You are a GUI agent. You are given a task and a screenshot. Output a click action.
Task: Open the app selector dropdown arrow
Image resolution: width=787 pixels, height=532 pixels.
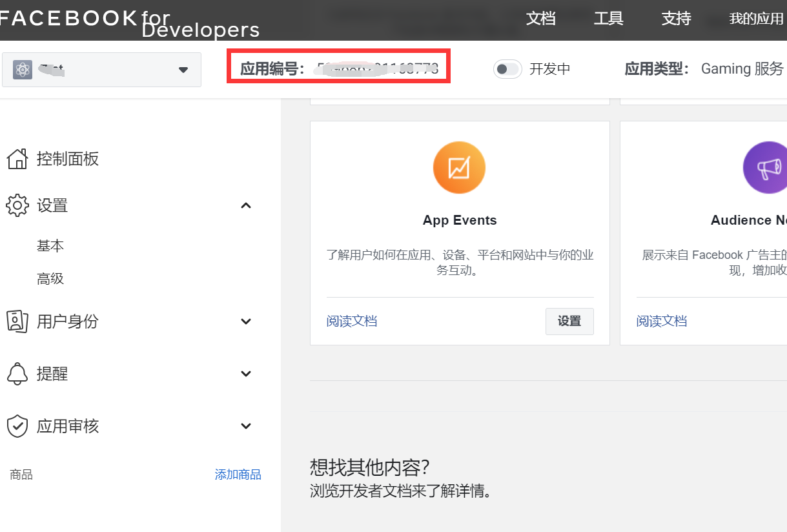183,69
